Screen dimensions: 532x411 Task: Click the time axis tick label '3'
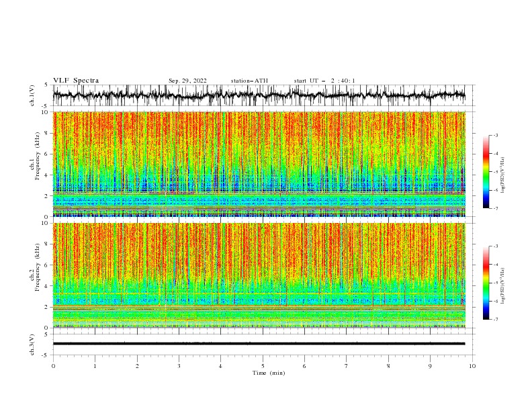pos(179,366)
